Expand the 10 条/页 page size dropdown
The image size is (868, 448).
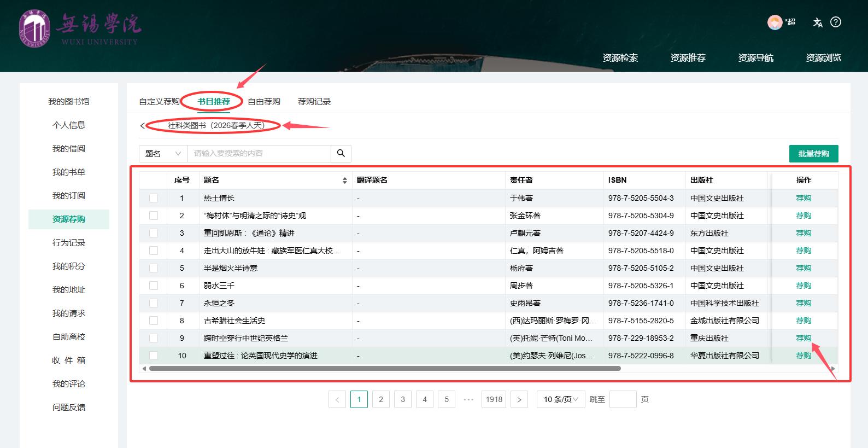click(x=561, y=400)
